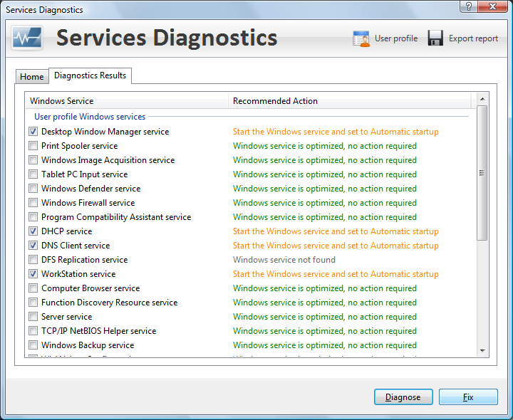Click the Services Diagnostics heartbeat logo icon
The width and height of the screenshot is (513, 420).
27,38
